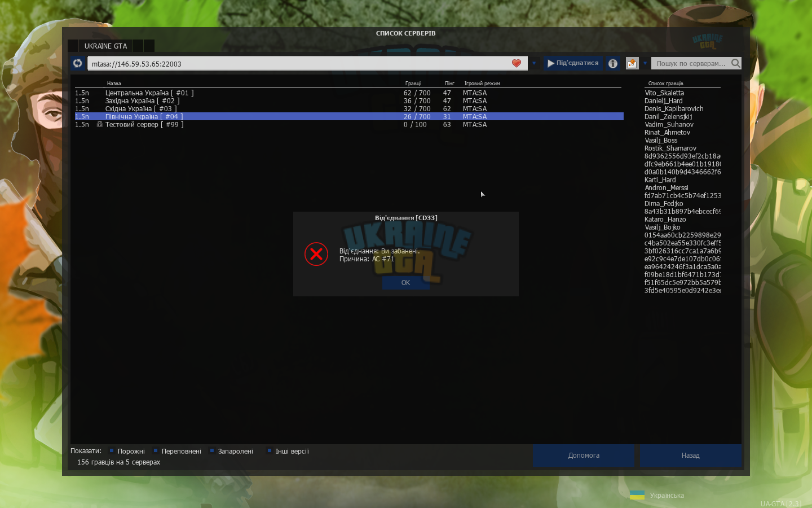Image resolution: width=812 pixels, height=508 pixels.
Task: Click player count 36 / 700
Action: 417,101
